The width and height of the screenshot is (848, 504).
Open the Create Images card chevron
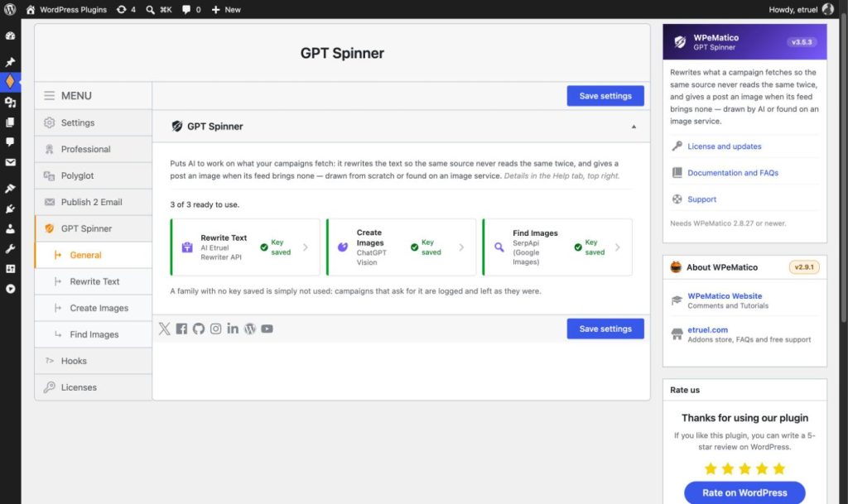coord(461,247)
